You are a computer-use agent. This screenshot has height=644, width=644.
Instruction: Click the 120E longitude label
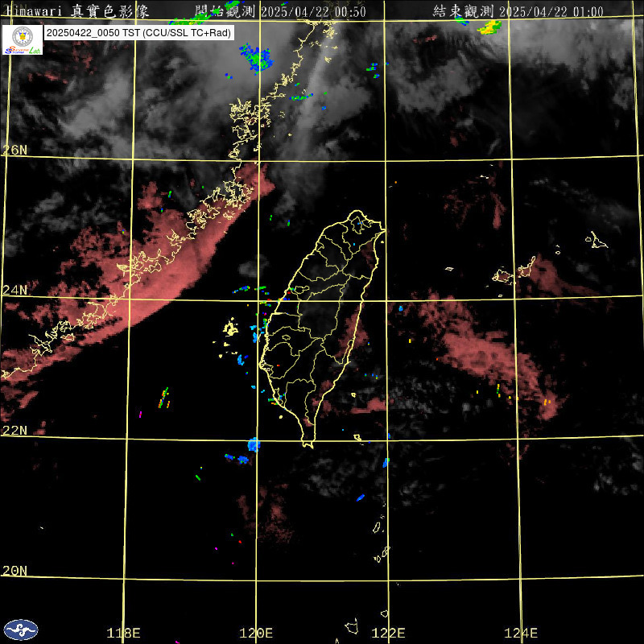tap(256, 633)
